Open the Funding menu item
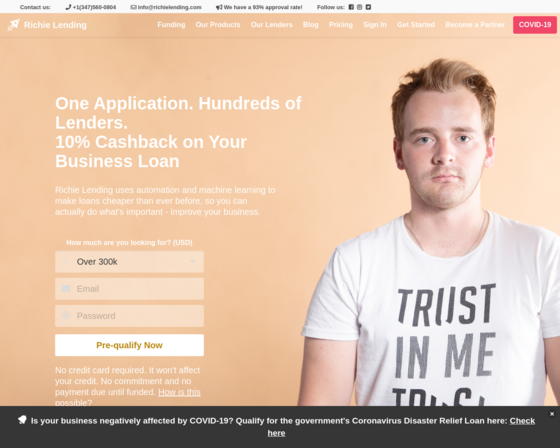 click(x=171, y=25)
